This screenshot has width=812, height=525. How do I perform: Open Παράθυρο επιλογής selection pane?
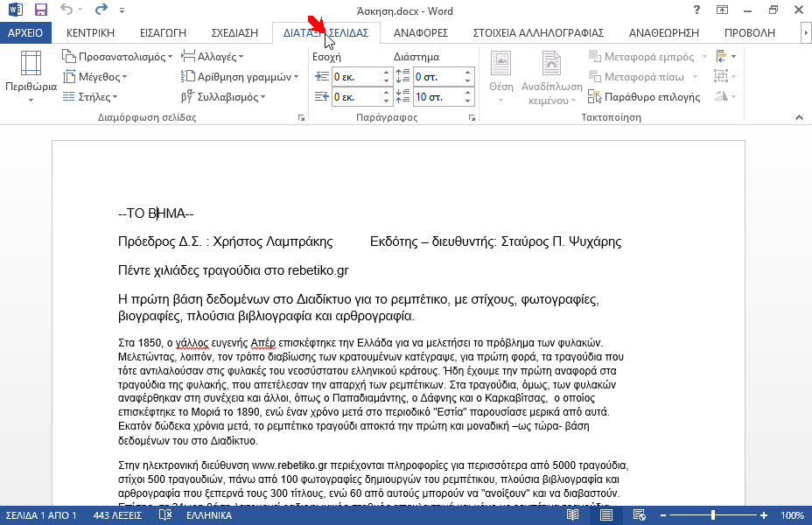coord(644,97)
